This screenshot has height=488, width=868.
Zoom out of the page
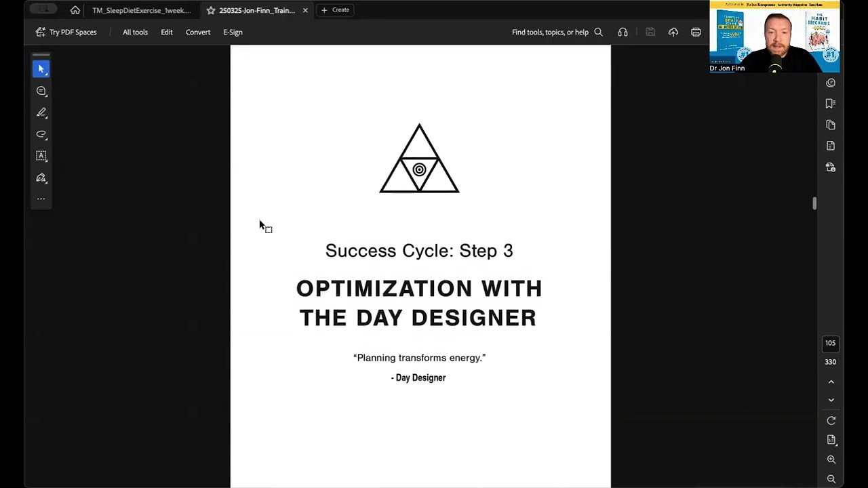pyautogui.click(x=831, y=479)
